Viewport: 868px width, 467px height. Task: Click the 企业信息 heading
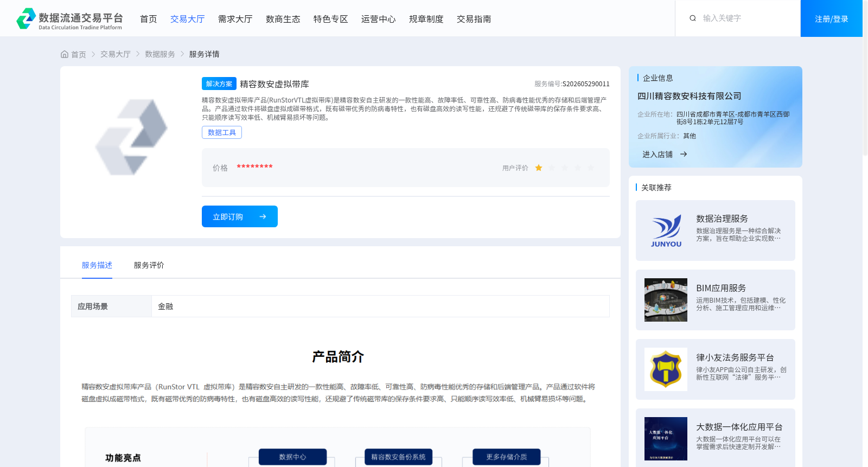point(658,78)
